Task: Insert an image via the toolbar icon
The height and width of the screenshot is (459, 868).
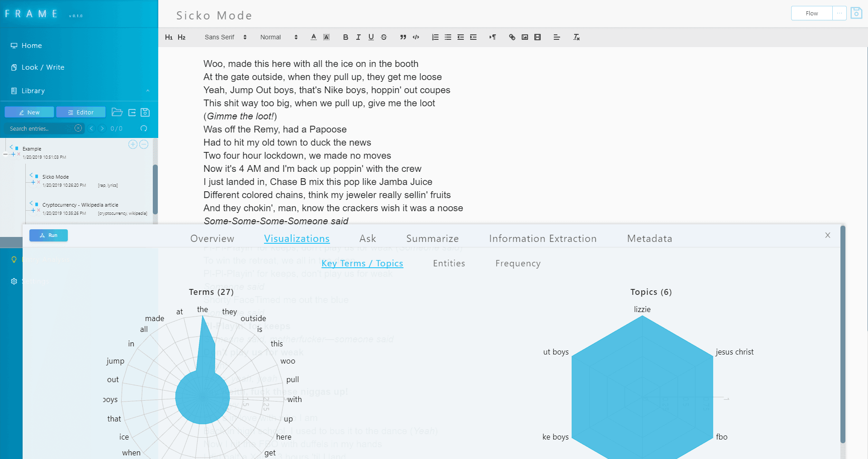Action: coord(525,37)
